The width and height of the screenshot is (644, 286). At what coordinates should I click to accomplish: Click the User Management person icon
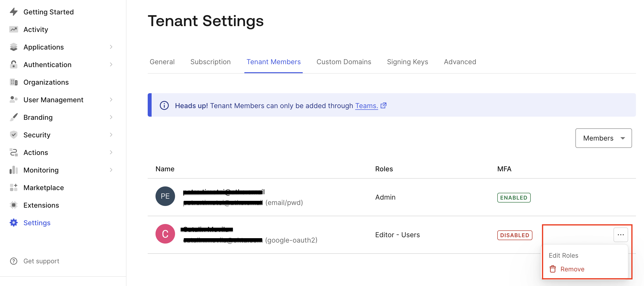tap(14, 100)
